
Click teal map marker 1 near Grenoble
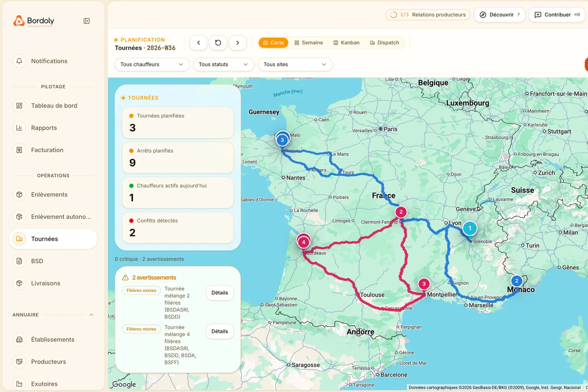click(x=470, y=229)
